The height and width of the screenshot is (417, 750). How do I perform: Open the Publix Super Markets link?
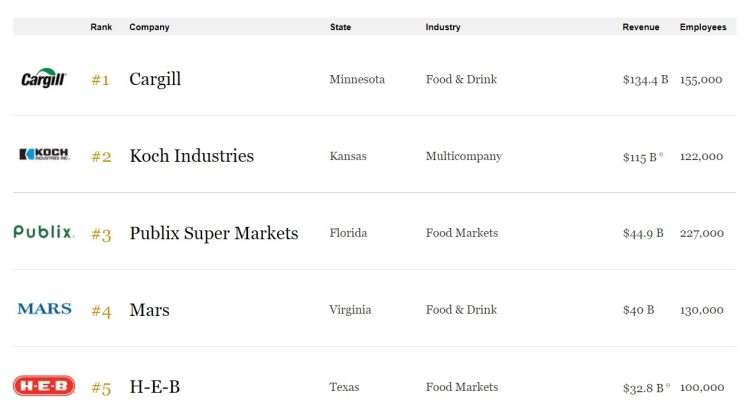pos(213,233)
